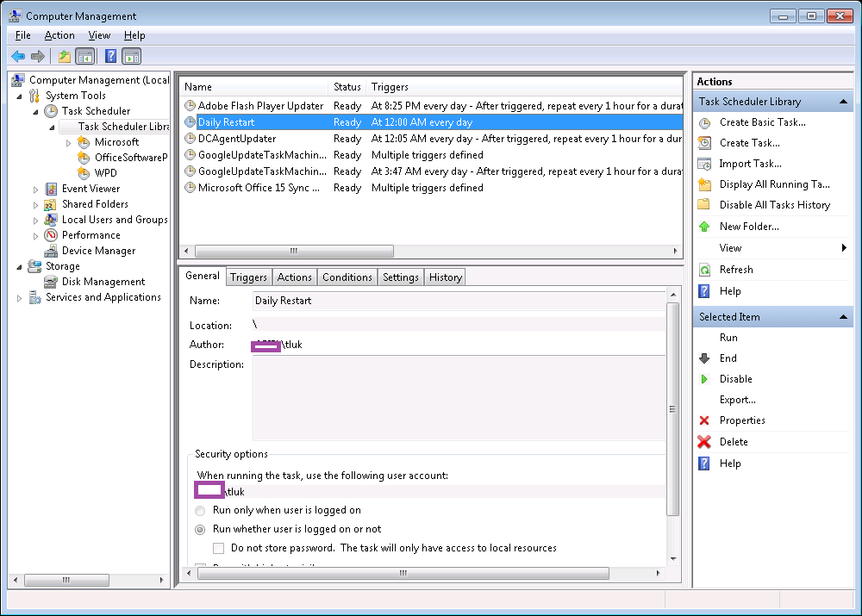The height and width of the screenshot is (616, 862).
Task: Click Properties in Selected Item actions
Action: 742,420
